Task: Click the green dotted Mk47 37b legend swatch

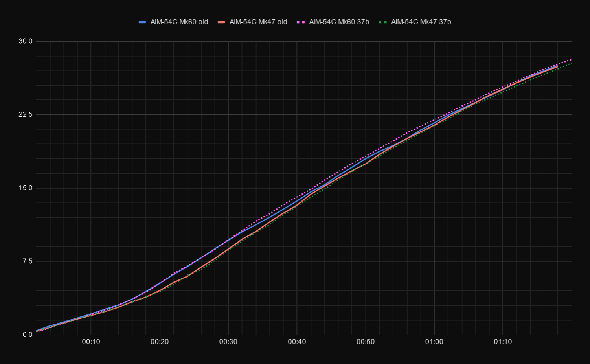Action: 383,22
